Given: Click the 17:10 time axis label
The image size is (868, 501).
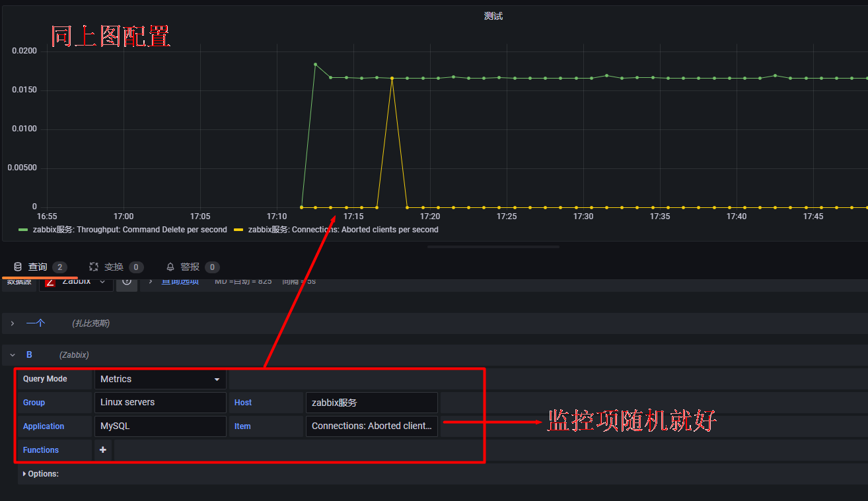Looking at the screenshot, I should [277, 217].
